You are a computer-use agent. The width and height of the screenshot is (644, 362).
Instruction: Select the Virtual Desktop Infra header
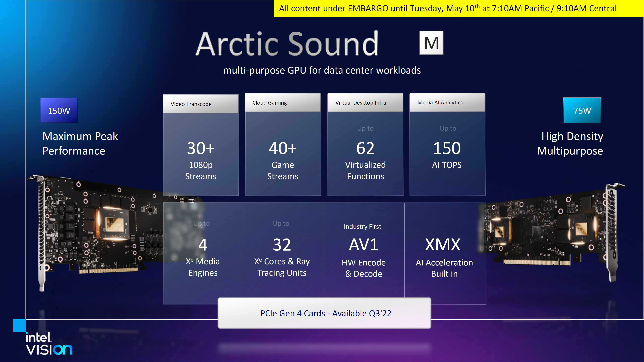(365, 103)
